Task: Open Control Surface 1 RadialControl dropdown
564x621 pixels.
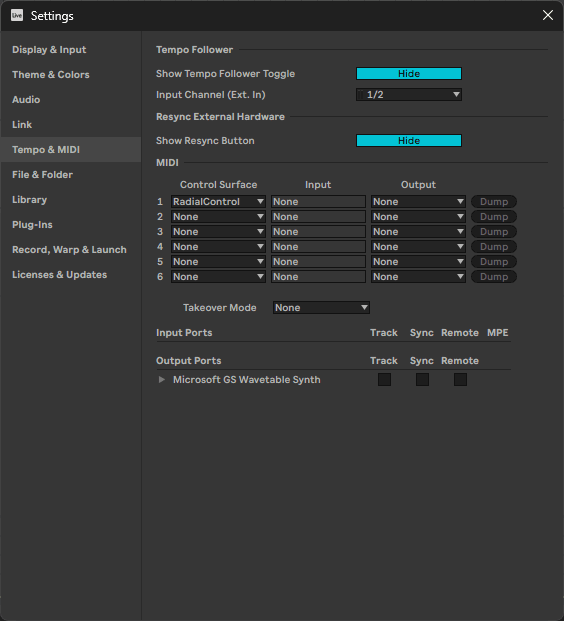Action: click(x=218, y=202)
